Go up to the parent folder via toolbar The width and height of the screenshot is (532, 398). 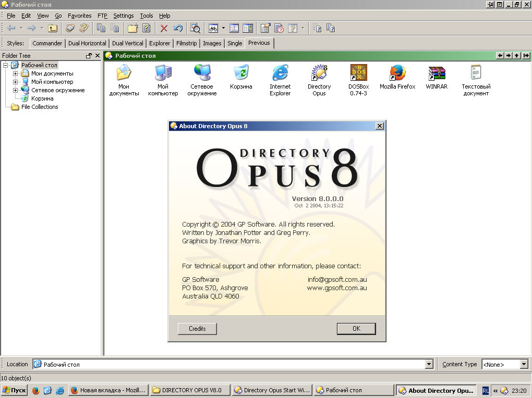[53, 28]
